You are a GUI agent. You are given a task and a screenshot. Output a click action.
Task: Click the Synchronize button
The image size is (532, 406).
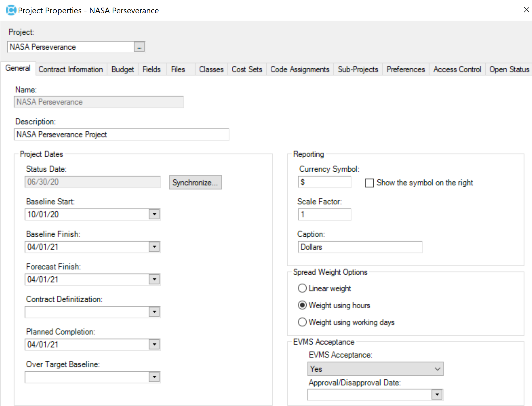(195, 182)
